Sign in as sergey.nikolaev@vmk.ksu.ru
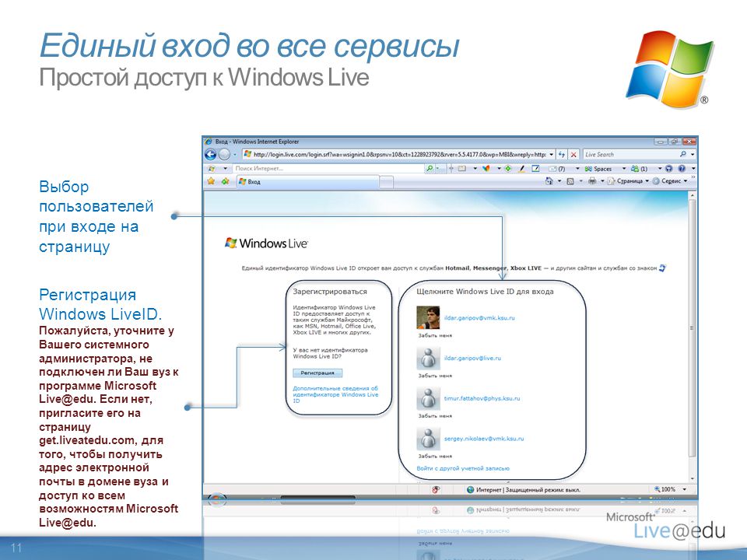This screenshot has height=560, width=747. [484, 439]
